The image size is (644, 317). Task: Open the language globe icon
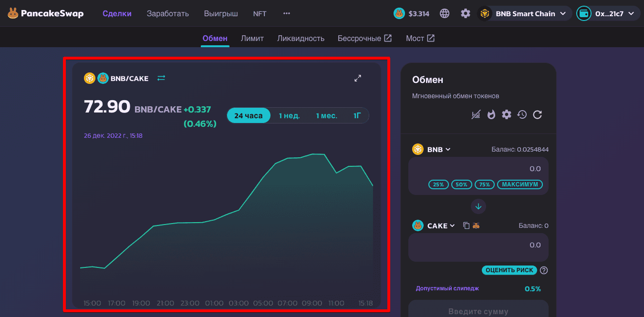coord(445,13)
